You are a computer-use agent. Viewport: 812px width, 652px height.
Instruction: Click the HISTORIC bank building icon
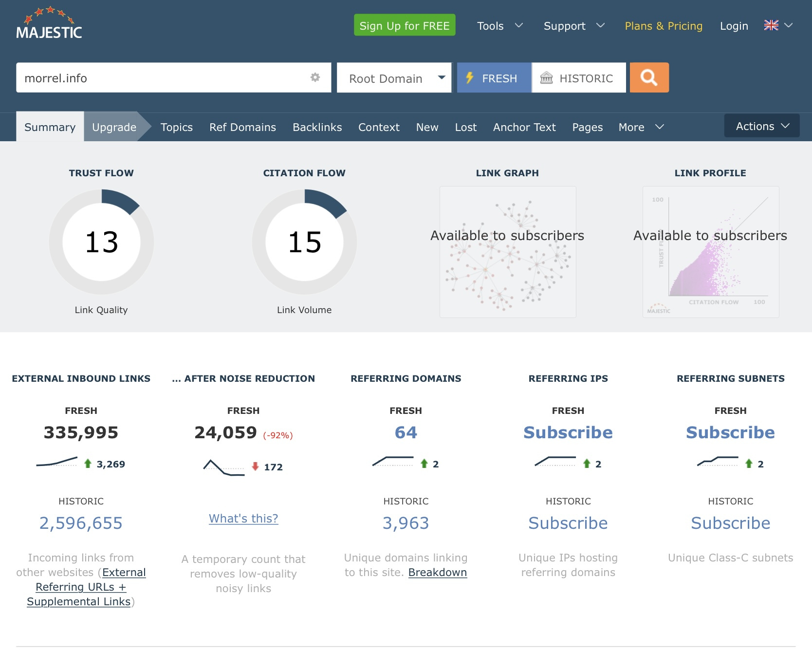click(546, 78)
